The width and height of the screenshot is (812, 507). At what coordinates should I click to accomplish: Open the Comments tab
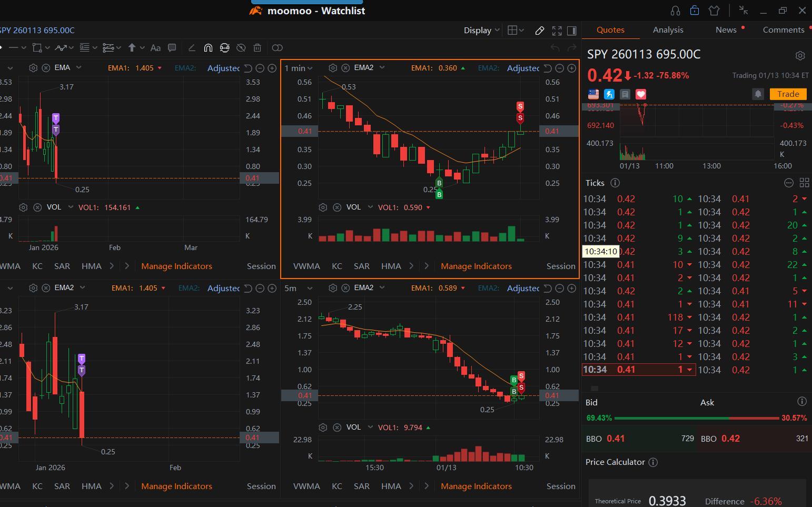784,30
